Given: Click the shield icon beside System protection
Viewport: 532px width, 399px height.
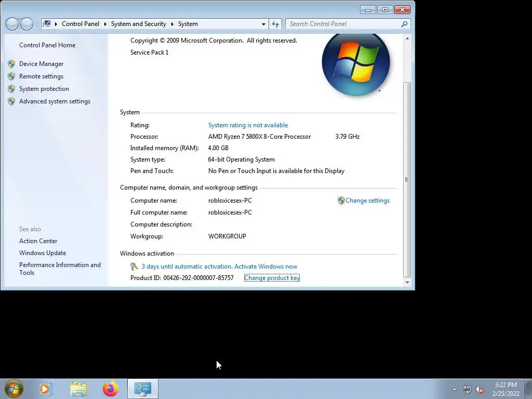Looking at the screenshot, I should click(11, 89).
